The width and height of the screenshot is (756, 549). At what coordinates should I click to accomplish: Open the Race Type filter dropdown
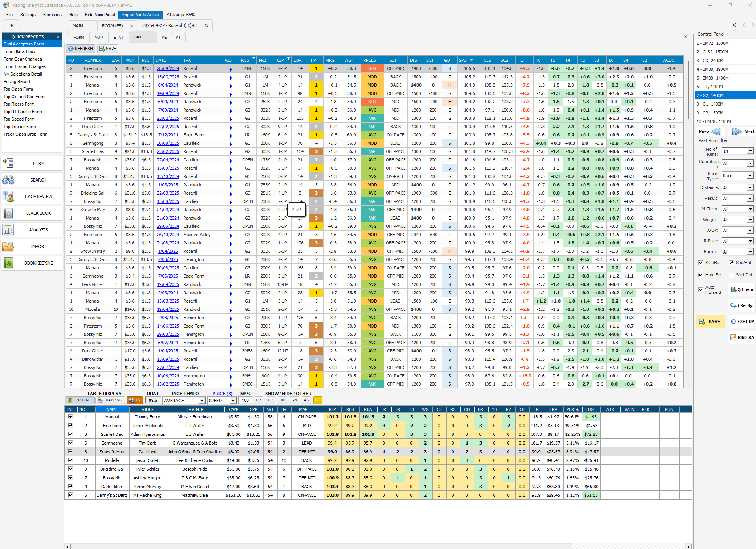point(750,176)
